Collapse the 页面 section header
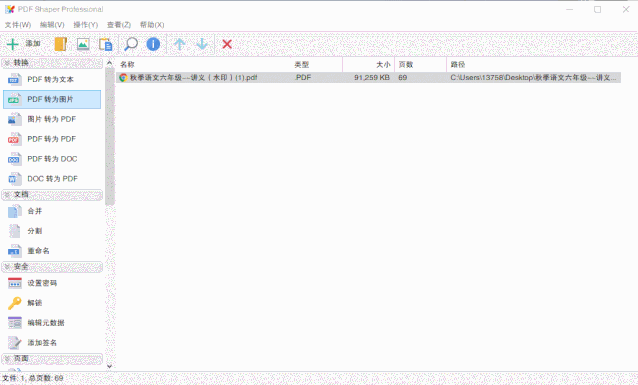 coord(52,359)
